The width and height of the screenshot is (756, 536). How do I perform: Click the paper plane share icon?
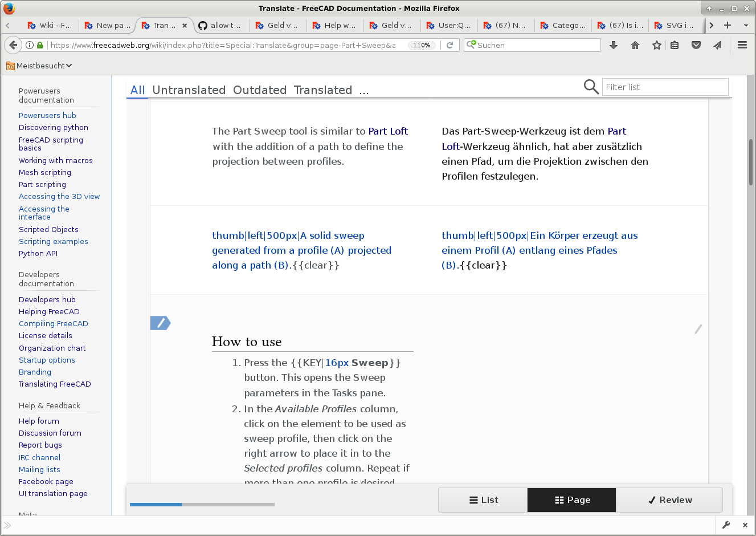point(717,45)
